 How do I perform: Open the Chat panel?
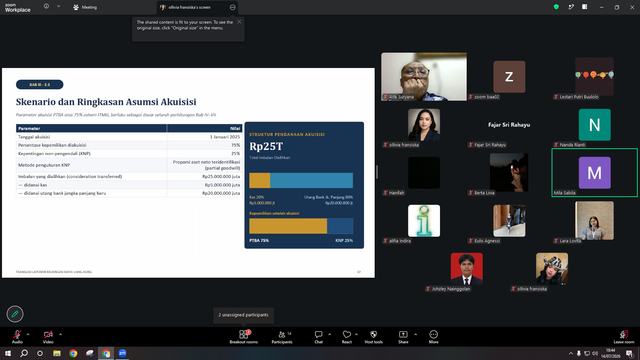point(318,337)
